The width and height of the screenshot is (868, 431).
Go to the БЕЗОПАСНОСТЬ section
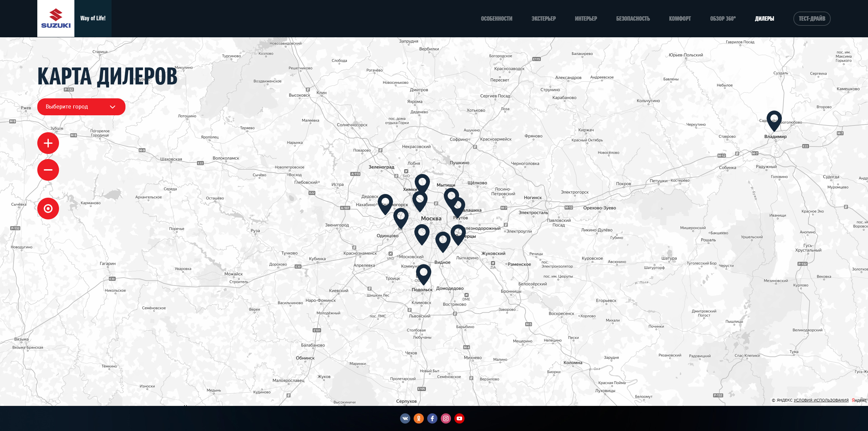pyautogui.click(x=633, y=19)
